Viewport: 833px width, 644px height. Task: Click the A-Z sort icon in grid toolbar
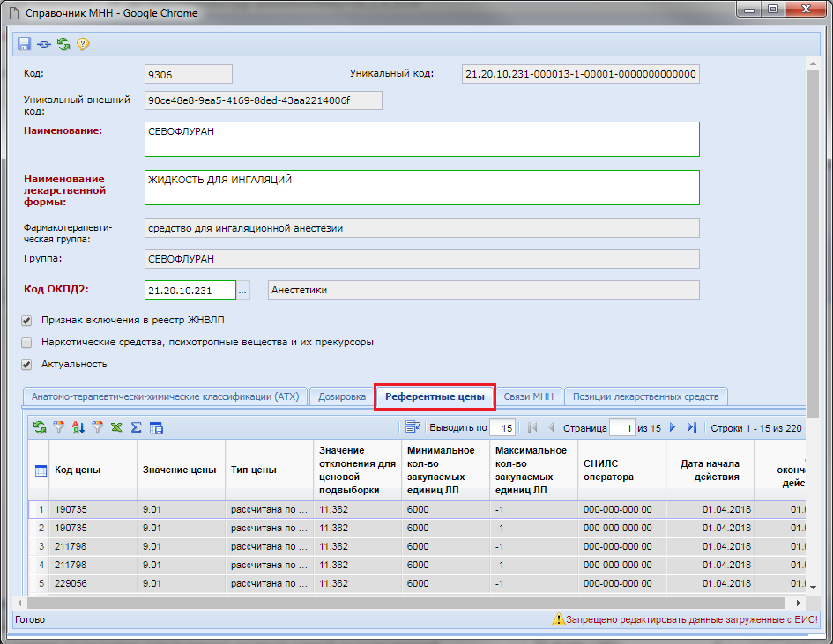point(78,427)
